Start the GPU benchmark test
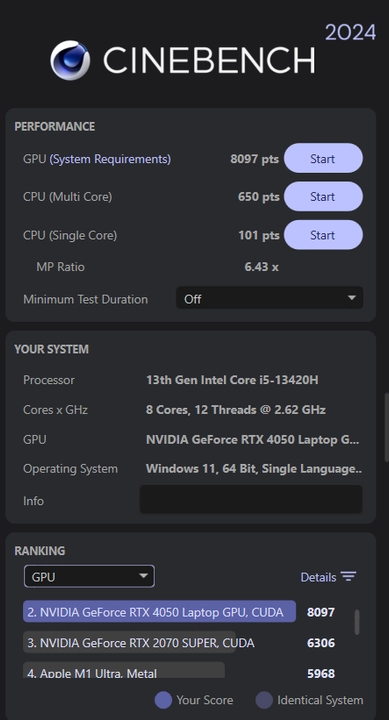Image resolution: width=389 pixels, height=720 pixels. [x=323, y=158]
